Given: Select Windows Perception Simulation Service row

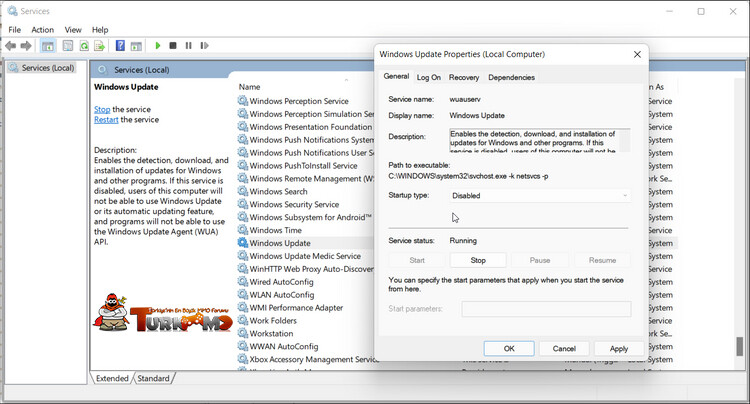Looking at the screenshot, I should [x=305, y=114].
